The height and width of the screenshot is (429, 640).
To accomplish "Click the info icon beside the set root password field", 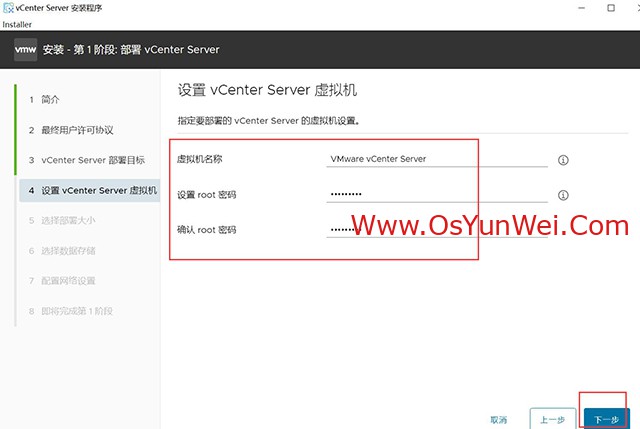I will 563,195.
